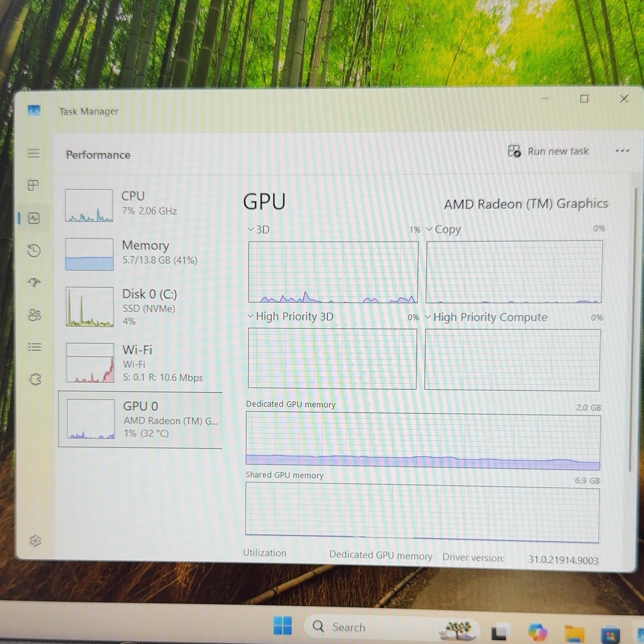Click the High Priority Compute usage graph

(512, 360)
